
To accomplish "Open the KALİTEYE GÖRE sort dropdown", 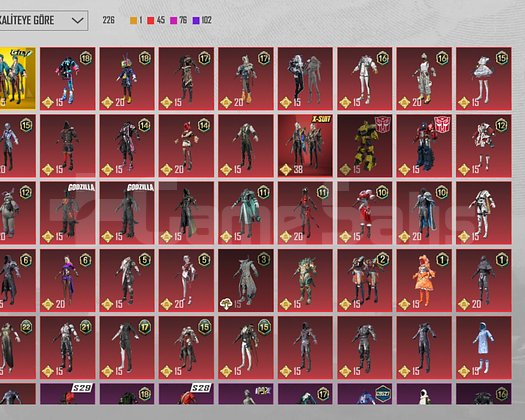I will pyautogui.click(x=44, y=20).
